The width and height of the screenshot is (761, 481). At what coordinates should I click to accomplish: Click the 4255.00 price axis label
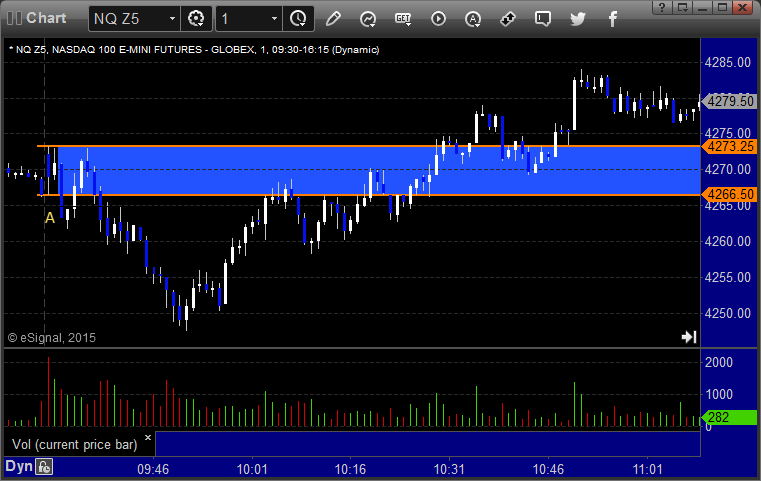728,277
